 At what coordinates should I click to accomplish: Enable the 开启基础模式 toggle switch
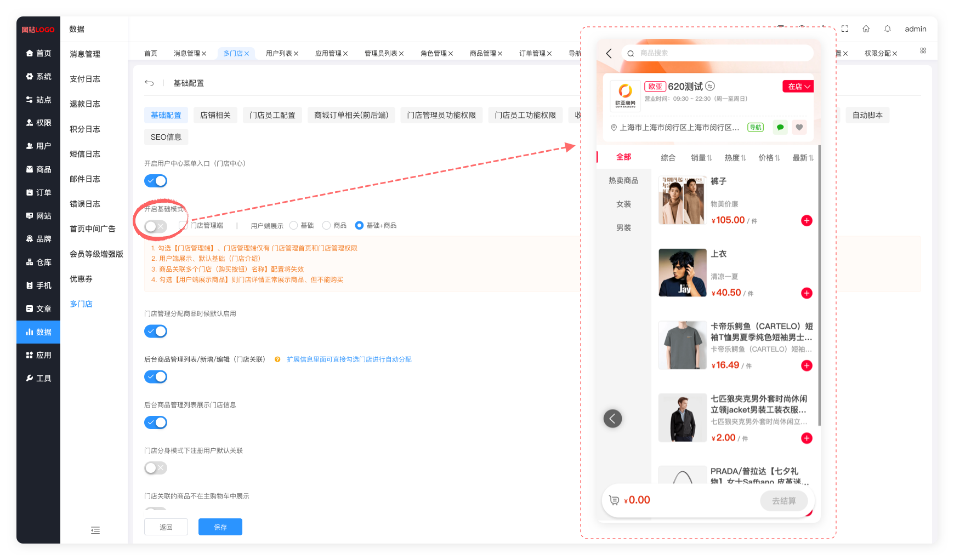coord(156,226)
